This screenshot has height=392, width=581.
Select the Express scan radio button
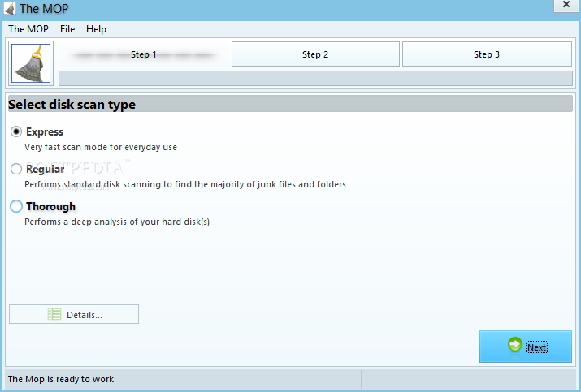pos(16,131)
